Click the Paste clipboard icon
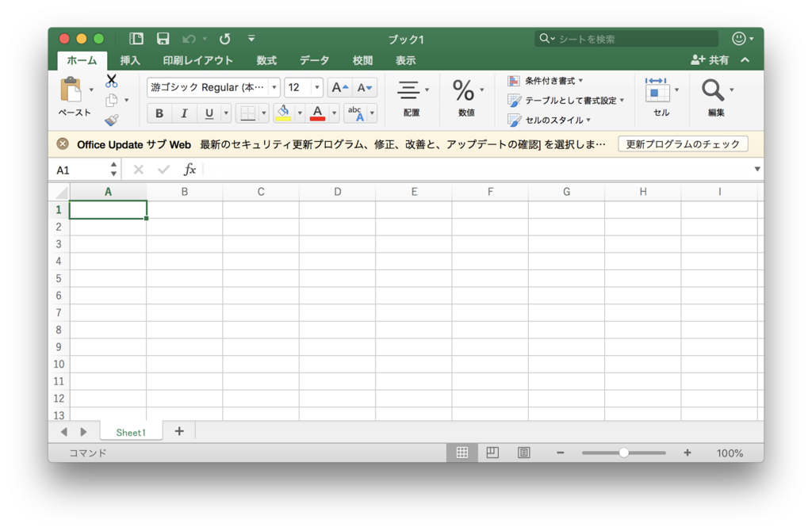This screenshot has height=531, width=812. pyautogui.click(x=71, y=90)
